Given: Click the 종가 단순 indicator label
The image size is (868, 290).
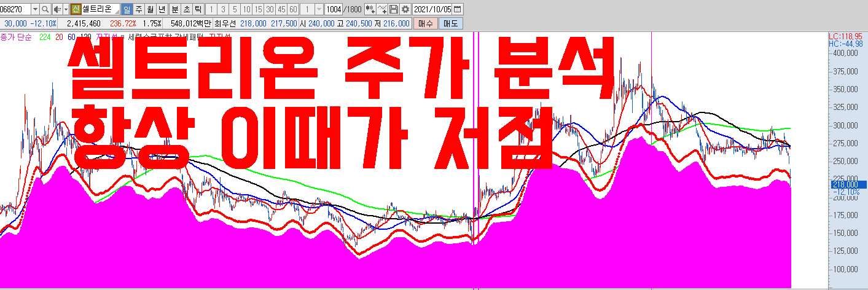Looking at the screenshot, I should point(16,37).
